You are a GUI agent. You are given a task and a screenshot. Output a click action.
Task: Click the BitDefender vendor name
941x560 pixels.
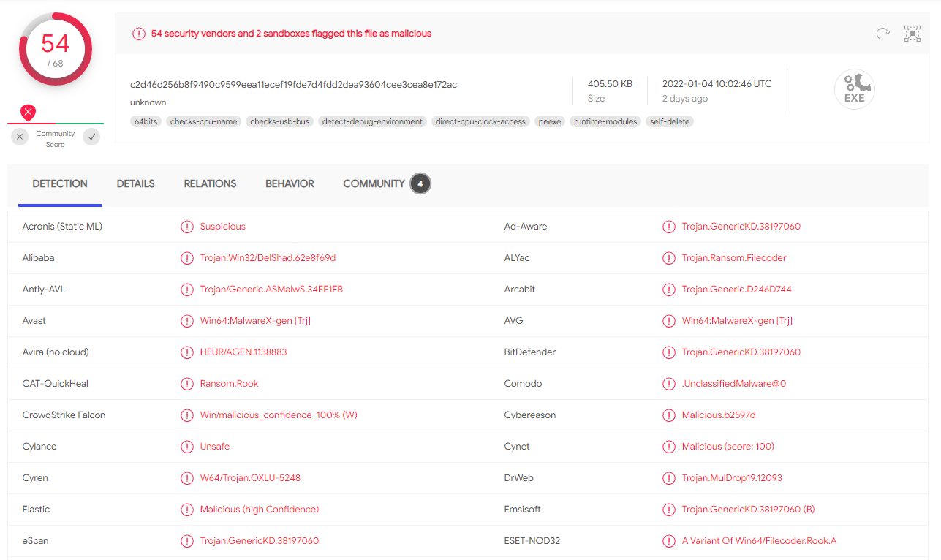530,352
